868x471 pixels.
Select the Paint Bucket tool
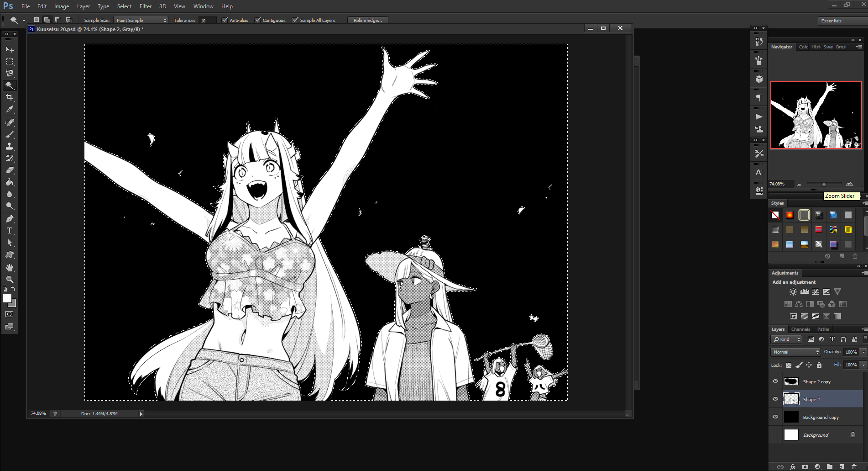(x=10, y=182)
